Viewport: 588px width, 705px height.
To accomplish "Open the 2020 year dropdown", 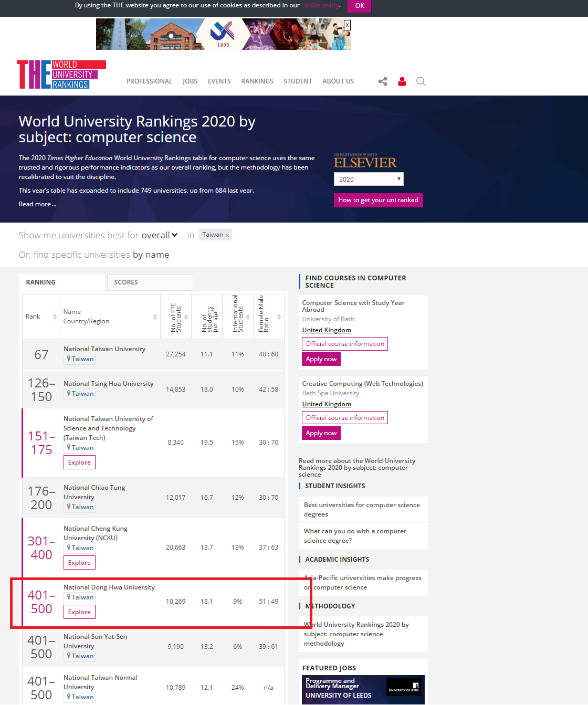I will tap(369, 179).
